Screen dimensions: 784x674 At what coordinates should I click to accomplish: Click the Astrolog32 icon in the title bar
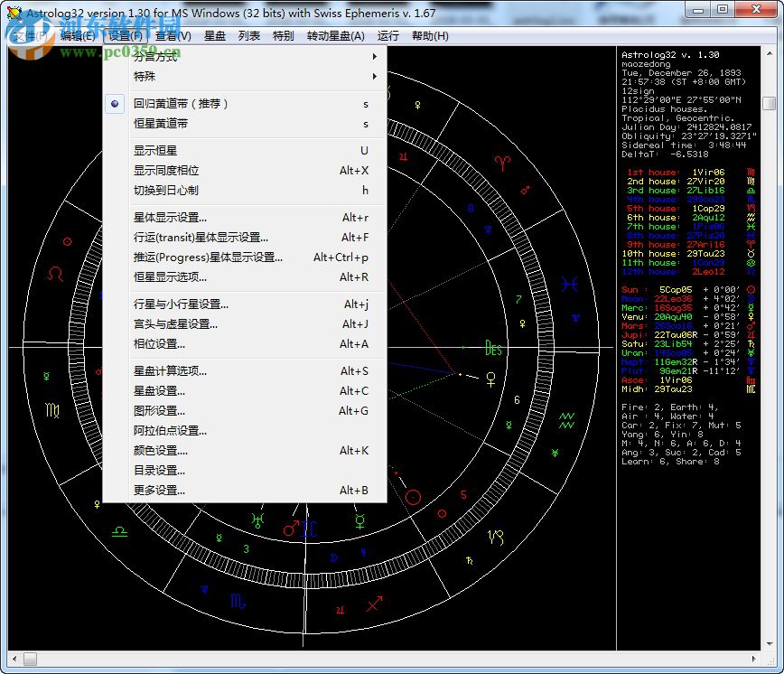point(14,10)
